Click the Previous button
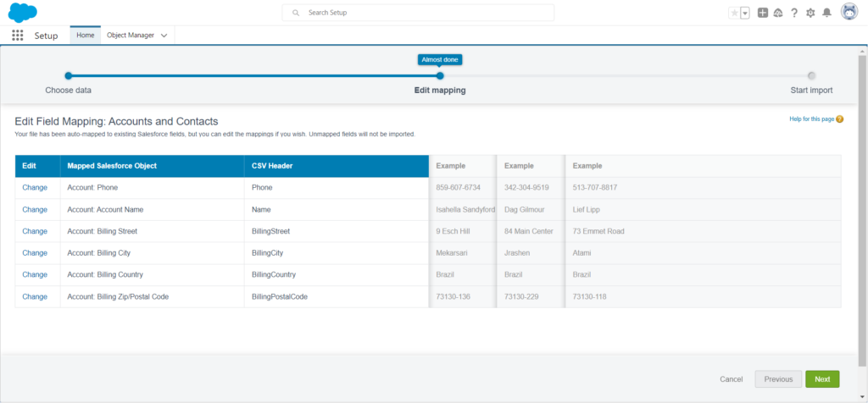The image size is (868, 403). click(778, 379)
